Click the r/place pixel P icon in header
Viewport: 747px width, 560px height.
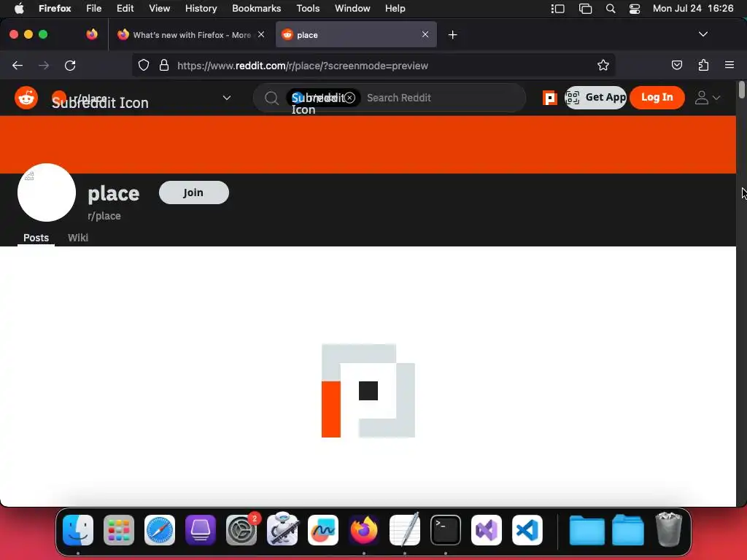click(550, 98)
